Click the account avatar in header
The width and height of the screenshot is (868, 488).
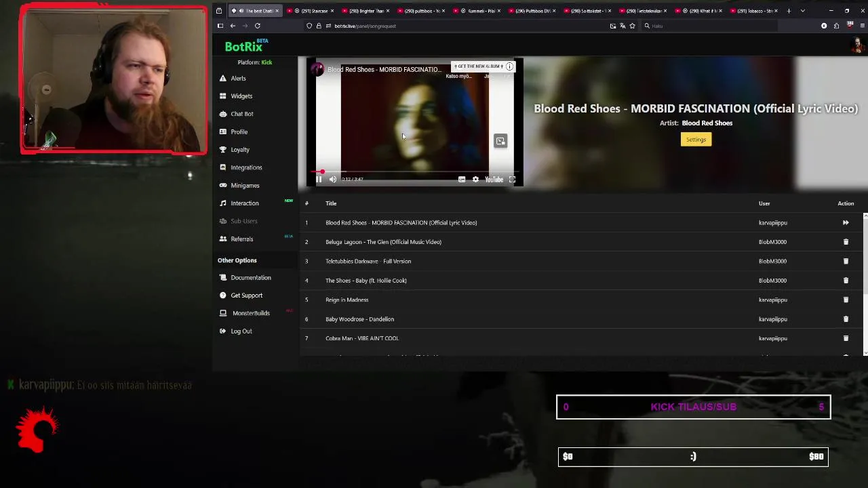[x=858, y=45]
